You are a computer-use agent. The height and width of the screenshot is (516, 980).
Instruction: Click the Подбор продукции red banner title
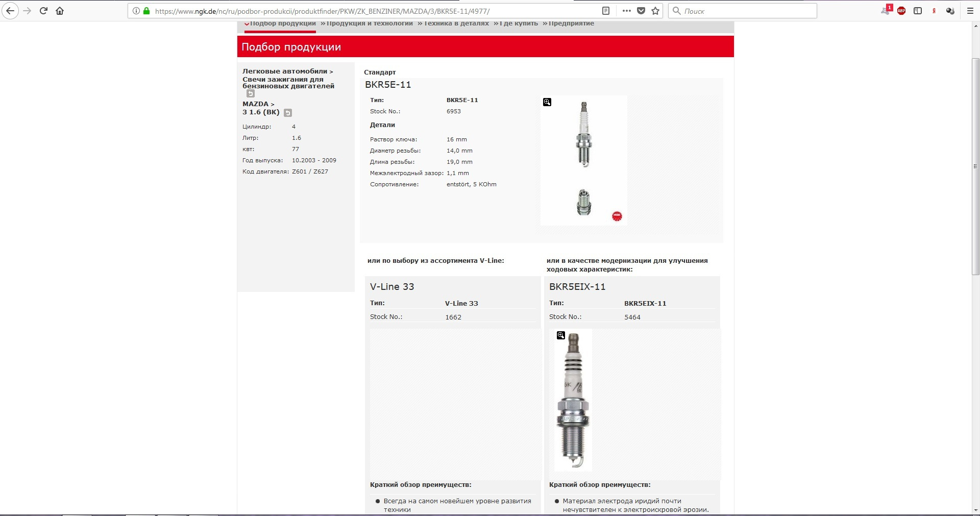[291, 47]
